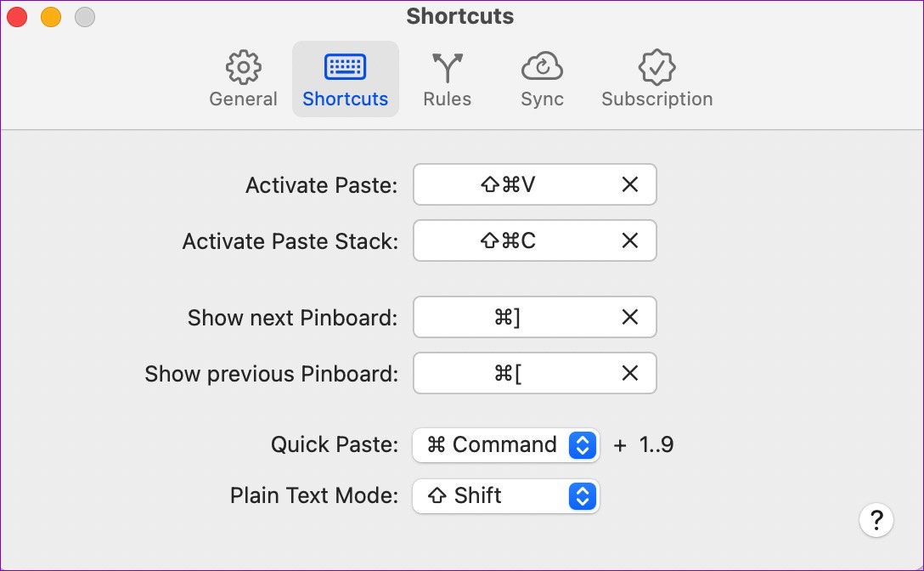Clear the Activate Paste shortcut with X
Viewport: 924px width, 571px height.
point(630,184)
